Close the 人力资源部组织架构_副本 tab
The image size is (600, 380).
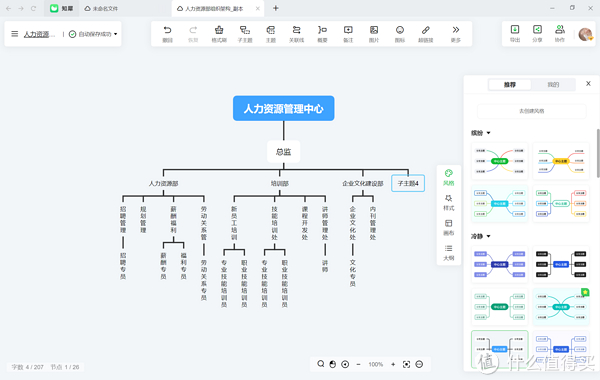(258, 8)
